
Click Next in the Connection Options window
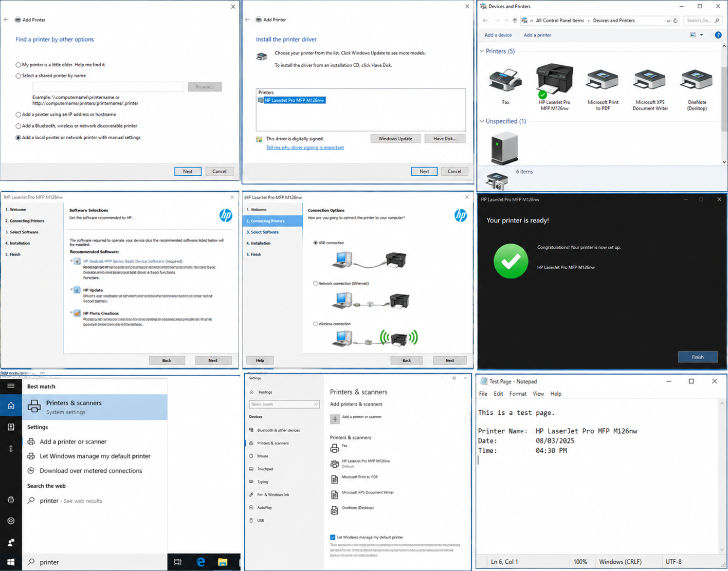click(x=449, y=360)
